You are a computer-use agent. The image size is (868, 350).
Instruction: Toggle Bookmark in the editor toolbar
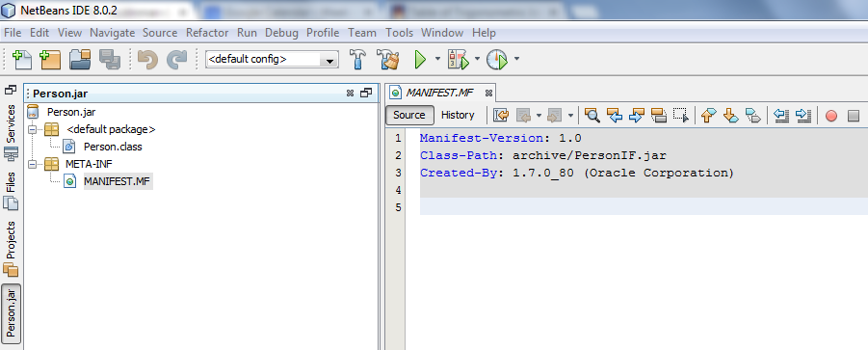coord(752,115)
